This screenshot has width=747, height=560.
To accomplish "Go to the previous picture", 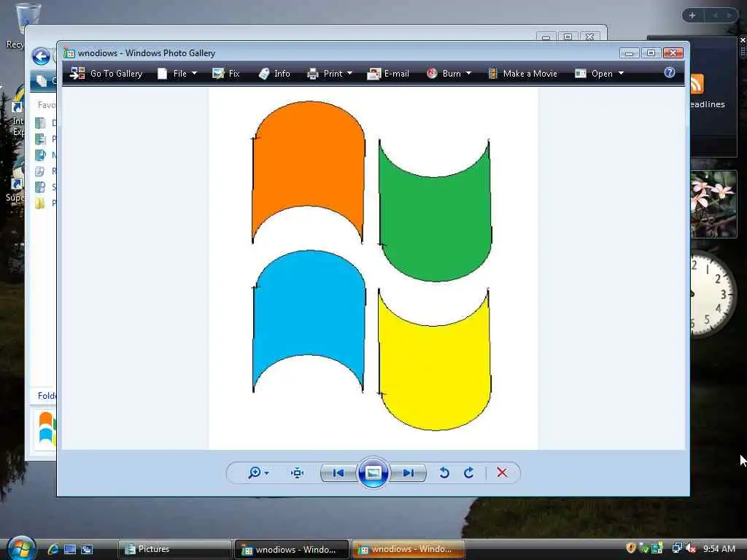I will point(338,472).
